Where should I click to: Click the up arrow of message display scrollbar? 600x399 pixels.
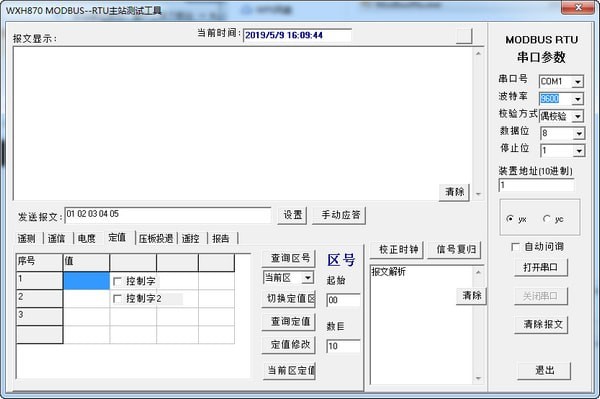tap(478, 54)
